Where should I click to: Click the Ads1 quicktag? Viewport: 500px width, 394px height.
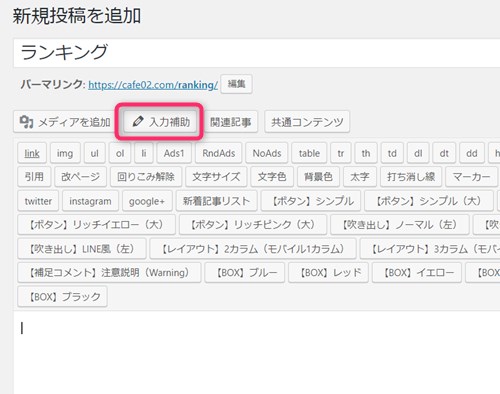[174, 153]
